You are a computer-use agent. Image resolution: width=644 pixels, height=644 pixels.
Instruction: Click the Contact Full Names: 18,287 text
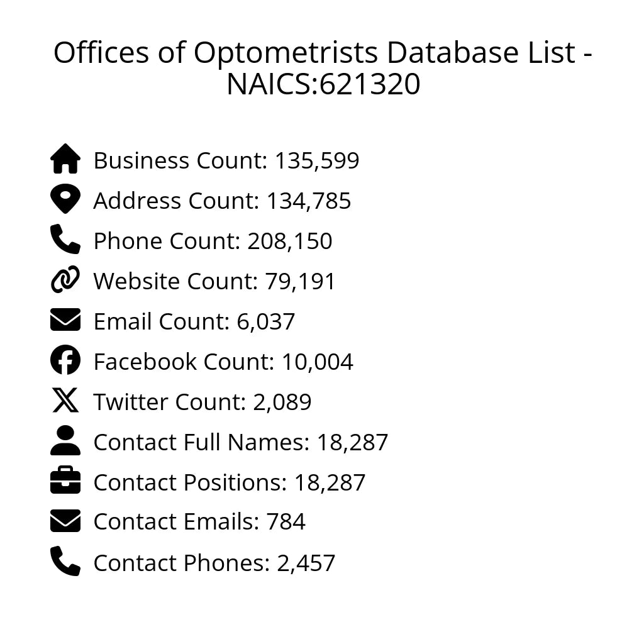coord(241,442)
